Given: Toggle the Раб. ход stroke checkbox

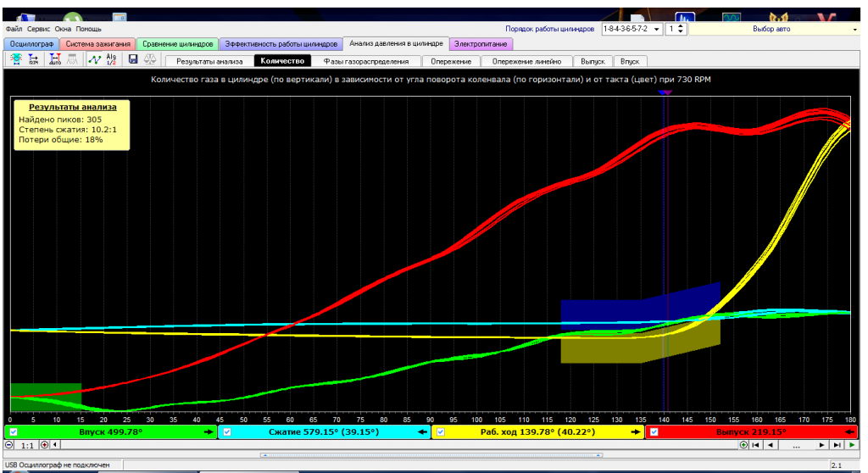Looking at the screenshot, I should click(x=441, y=432).
